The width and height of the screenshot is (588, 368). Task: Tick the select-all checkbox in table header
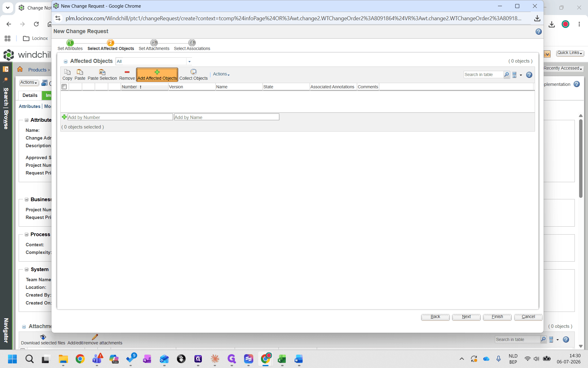coord(64,87)
